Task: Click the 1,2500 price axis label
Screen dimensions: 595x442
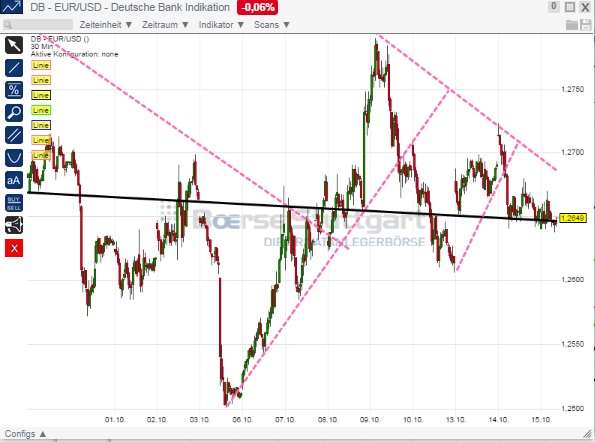Action: pyautogui.click(x=573, y=409)
